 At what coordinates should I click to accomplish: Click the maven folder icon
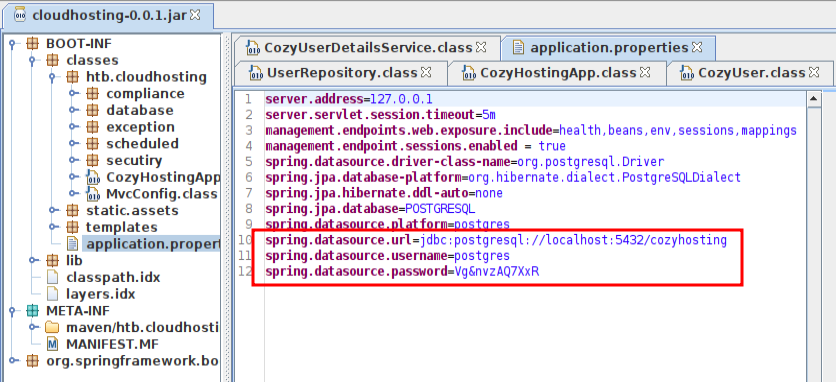click(52, 327)
